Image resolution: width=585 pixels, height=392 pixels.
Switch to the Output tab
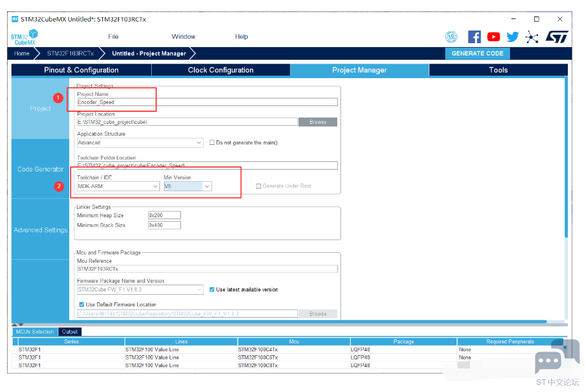[70, 332]
